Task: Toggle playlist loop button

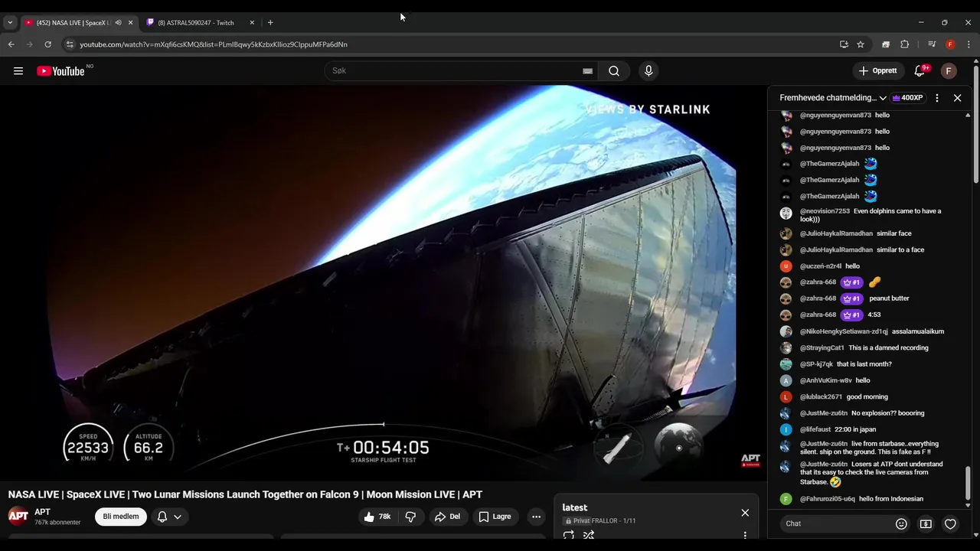Action: (569, 536)
